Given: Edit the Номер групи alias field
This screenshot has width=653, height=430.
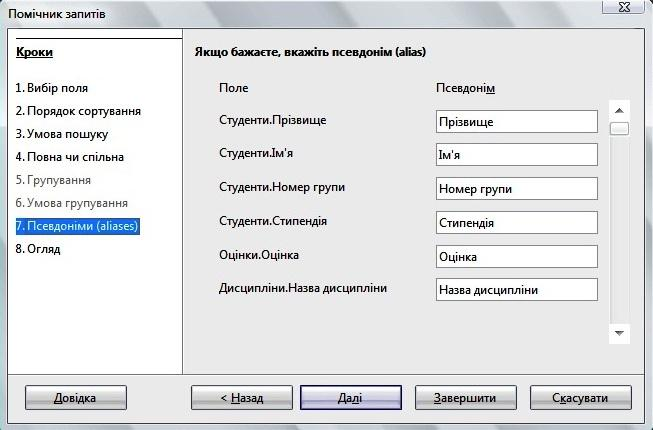Looking at the screenshot, I should (x=517, y=189).
